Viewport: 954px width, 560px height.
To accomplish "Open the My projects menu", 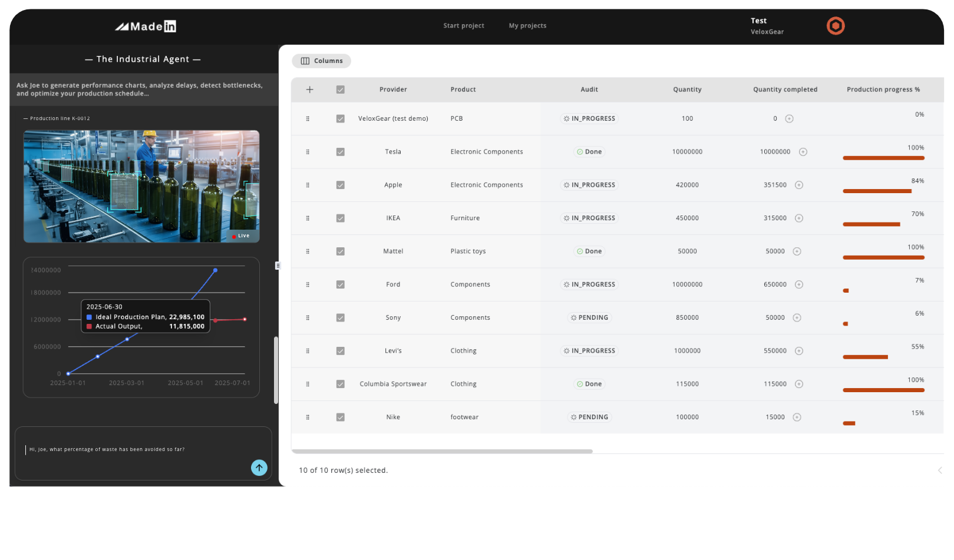I will (527, 25).
